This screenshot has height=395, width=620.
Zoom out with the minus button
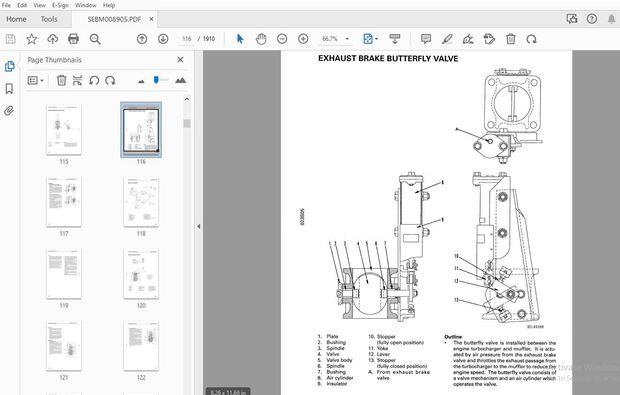click(282, 39)
